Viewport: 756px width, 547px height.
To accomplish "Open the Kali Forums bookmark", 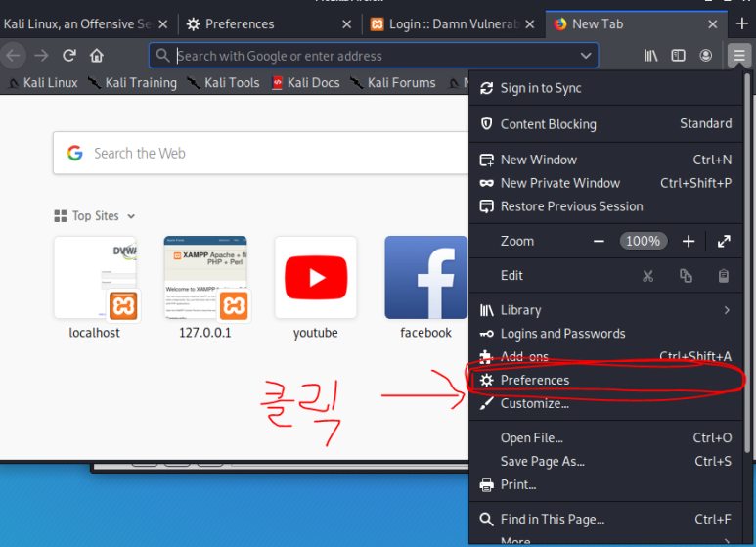I will (393, 83).
